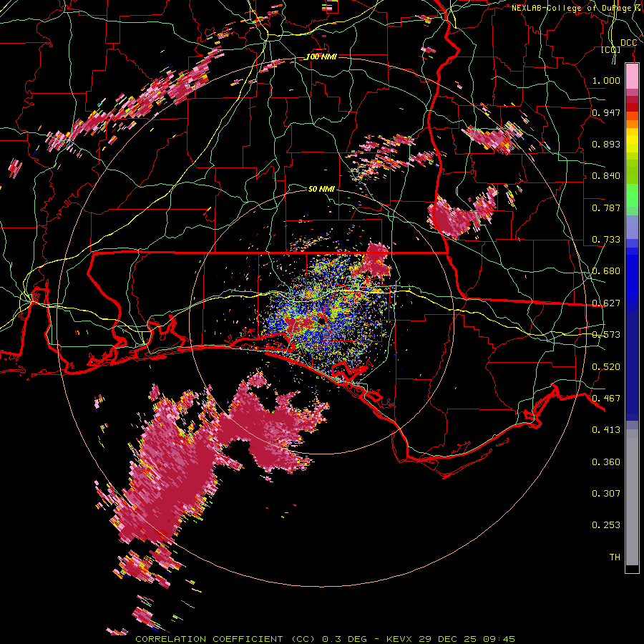Click the "DCC" label above the color scale

click(628, 43)
